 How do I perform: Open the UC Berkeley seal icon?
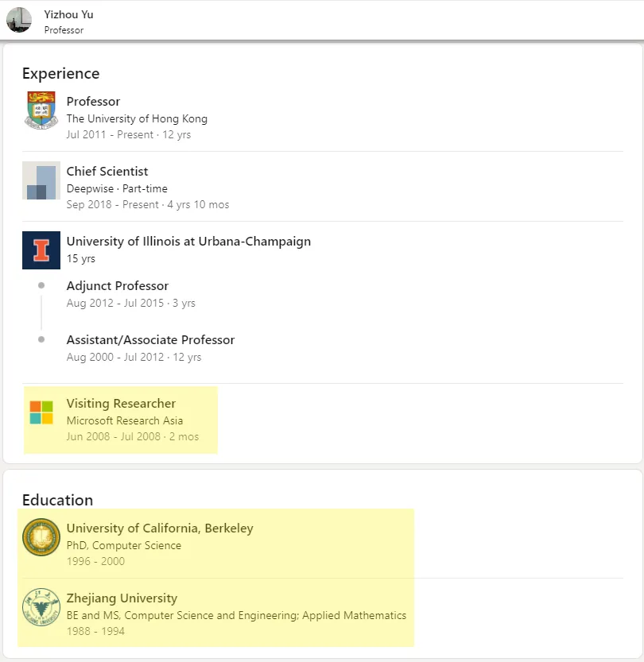[41, 537]
